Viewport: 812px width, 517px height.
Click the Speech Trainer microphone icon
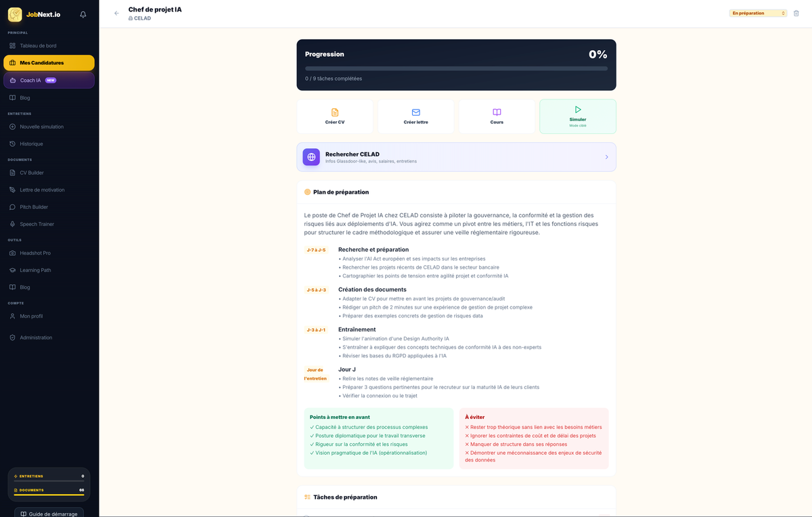click(x=13, y=224)
